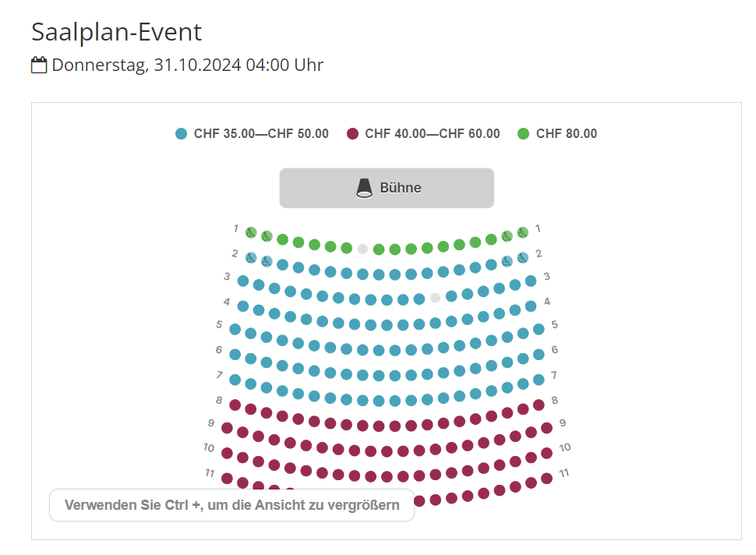This screenshot has height=555, width=756.
Task: Click the grey unavailable seat in row 1
Action: point(362,249)
